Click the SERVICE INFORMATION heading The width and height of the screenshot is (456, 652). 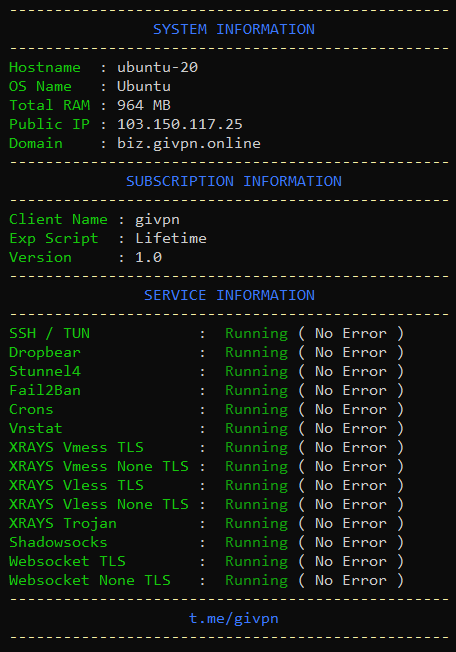[x=229, y=295]
